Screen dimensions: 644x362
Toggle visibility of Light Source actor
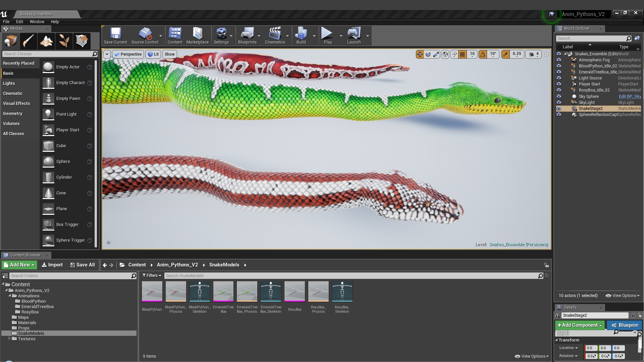click(x=559, y=78)
